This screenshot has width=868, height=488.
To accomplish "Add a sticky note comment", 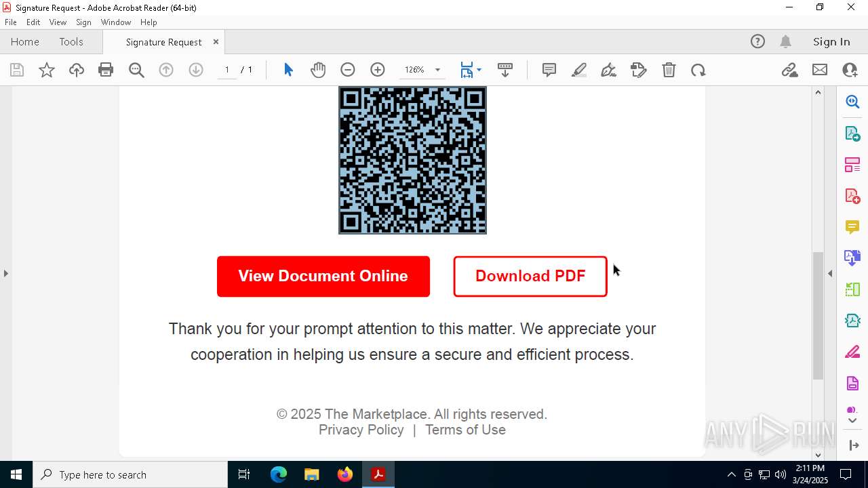I will coord(549,70).
